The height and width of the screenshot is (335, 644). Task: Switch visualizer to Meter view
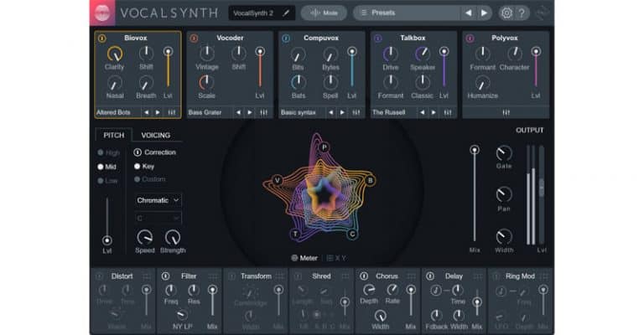click(304, 258)
